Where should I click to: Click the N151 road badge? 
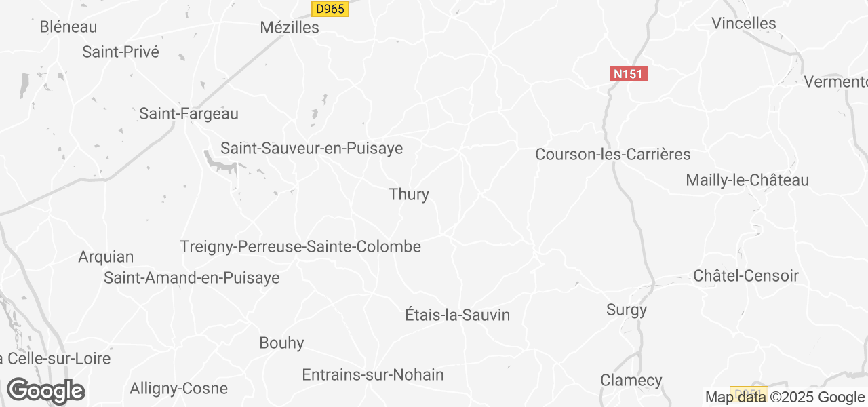coord(629,74)
